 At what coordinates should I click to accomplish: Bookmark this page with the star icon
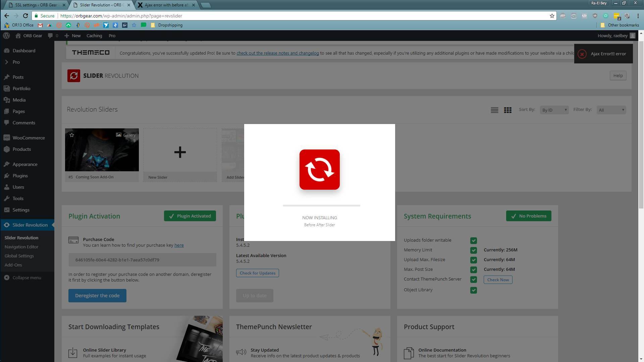(x=552, y=16)
